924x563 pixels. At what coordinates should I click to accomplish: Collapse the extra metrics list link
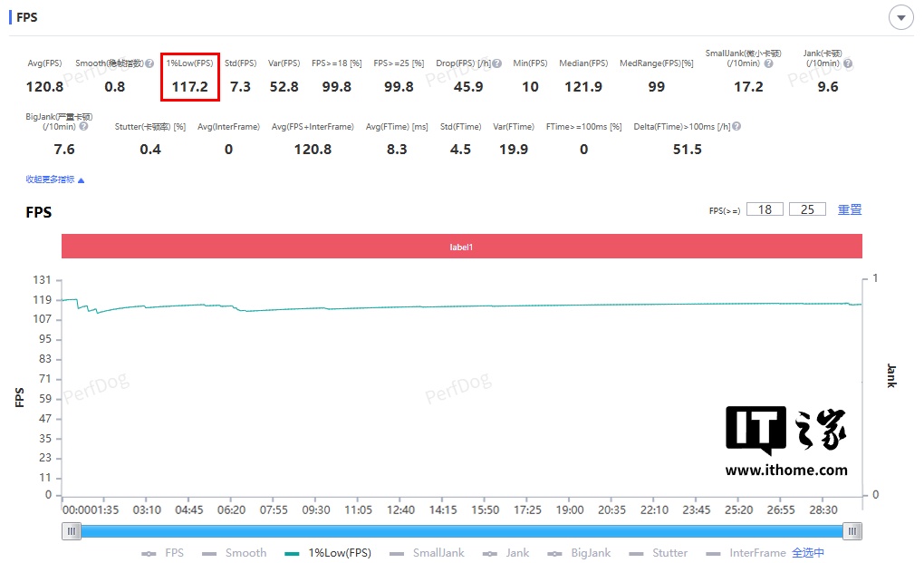(54, 180)
